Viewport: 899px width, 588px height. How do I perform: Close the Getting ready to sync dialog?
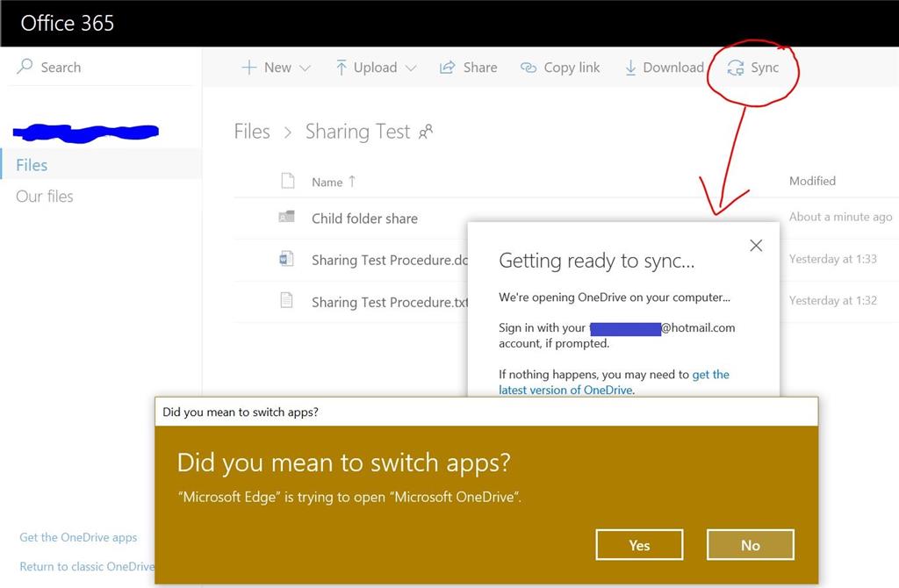tap(756, 245)
